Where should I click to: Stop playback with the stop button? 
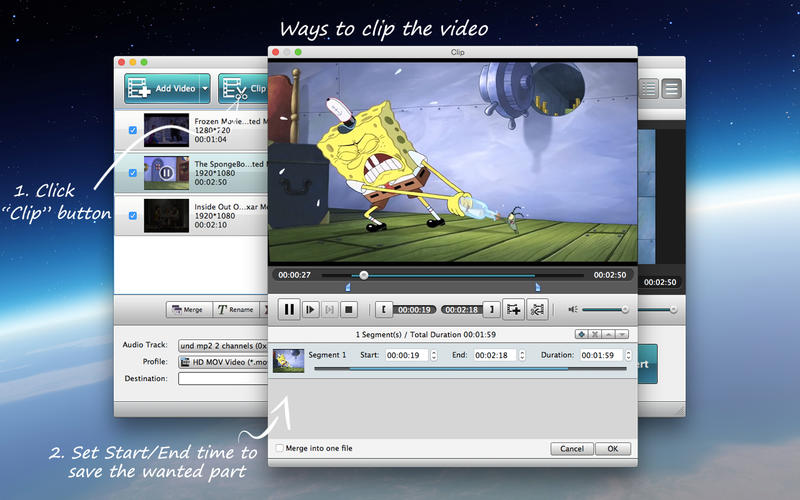tap(349, 310)
